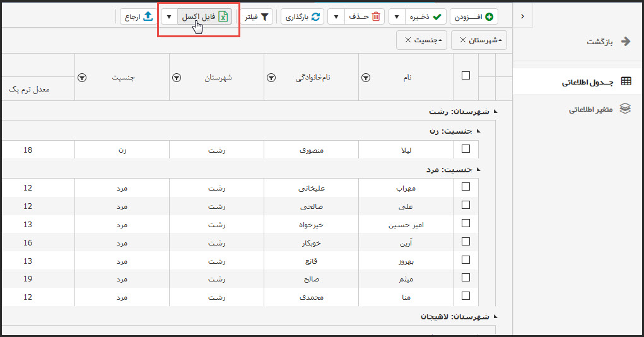This screenshot has width=644, height=337.
Task: Select the منصوری last-name cell
Action: tap(312, 150)
